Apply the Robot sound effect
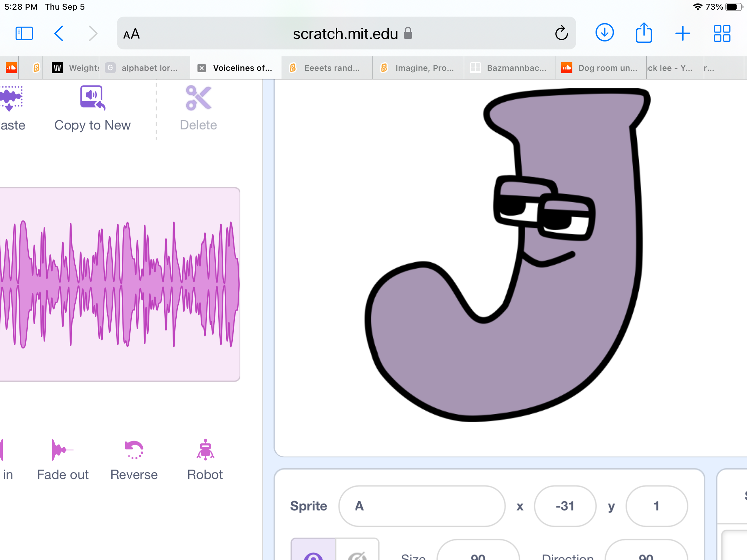 coord(205,460)
